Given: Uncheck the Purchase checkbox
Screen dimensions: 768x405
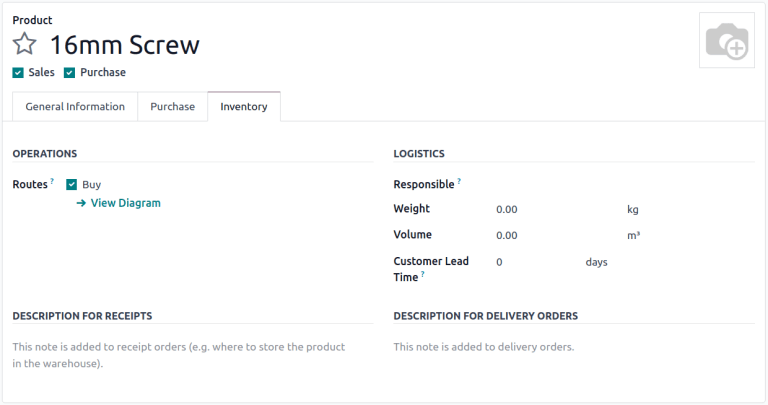Looking at the screenshot, I should pos(70,72).
